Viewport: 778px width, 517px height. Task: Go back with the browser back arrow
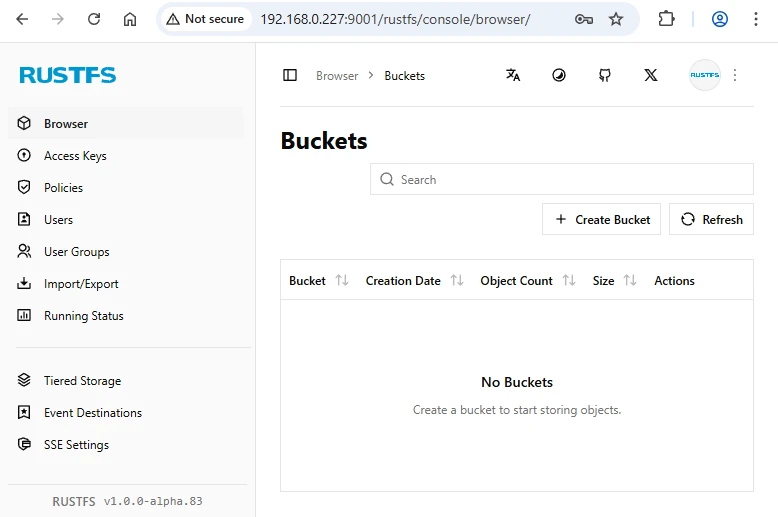(22, 19)
